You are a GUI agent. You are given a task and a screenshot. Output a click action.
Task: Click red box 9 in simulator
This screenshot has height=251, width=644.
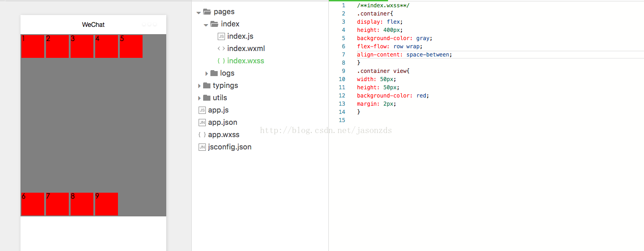(107, 204)
